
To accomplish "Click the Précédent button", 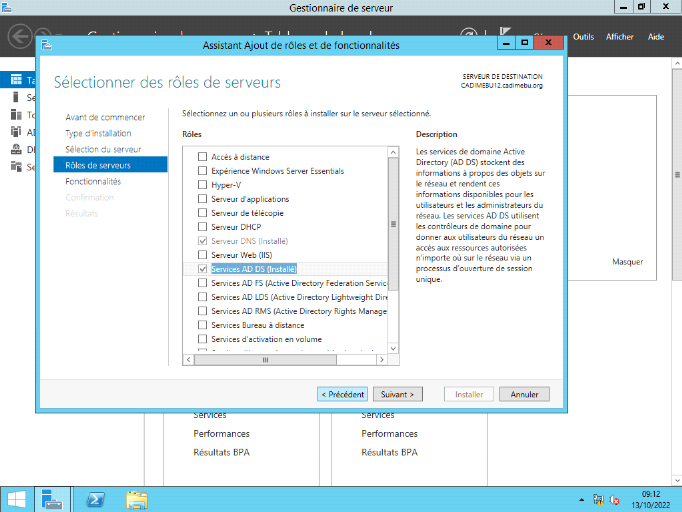I will point(342,394).
